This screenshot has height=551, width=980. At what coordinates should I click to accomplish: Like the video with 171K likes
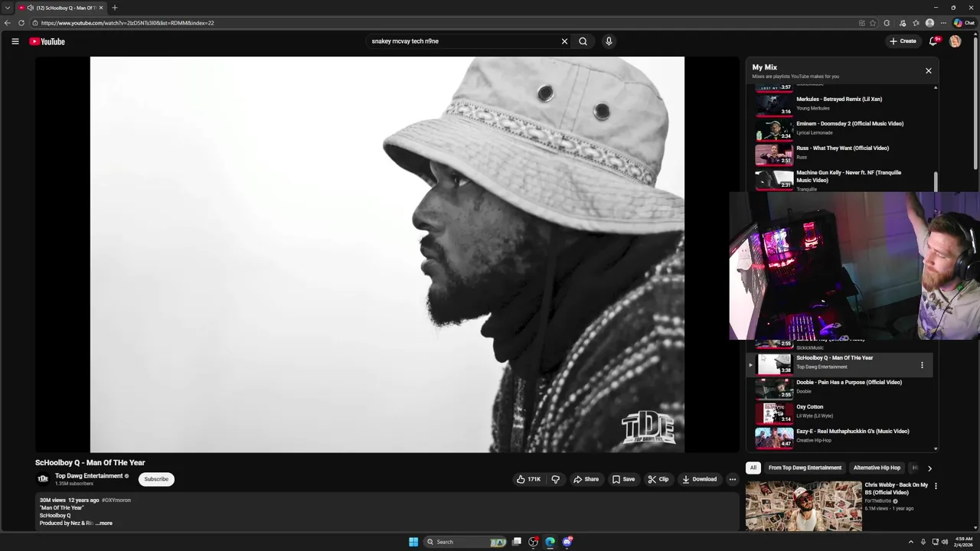coord(528,479)
